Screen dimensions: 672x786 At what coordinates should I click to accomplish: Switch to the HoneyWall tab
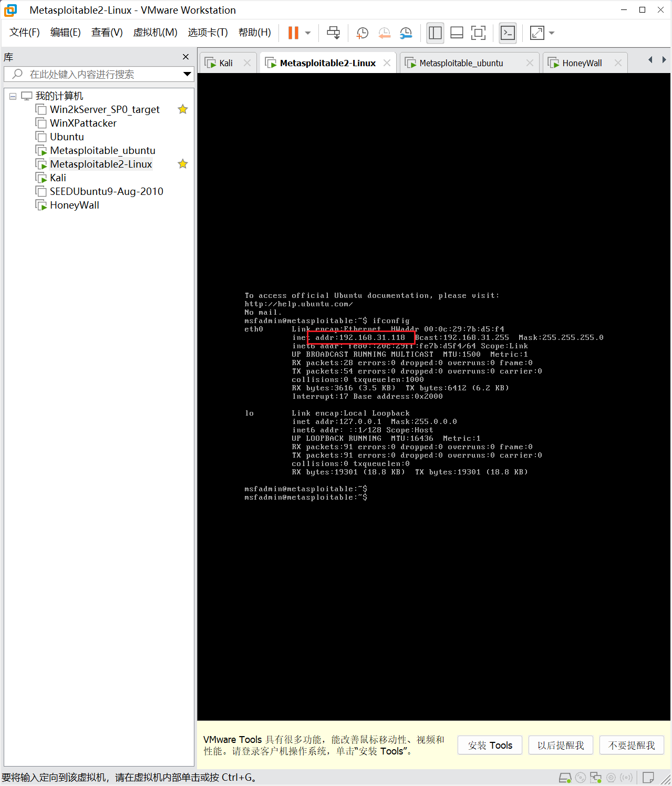(582, 63)
